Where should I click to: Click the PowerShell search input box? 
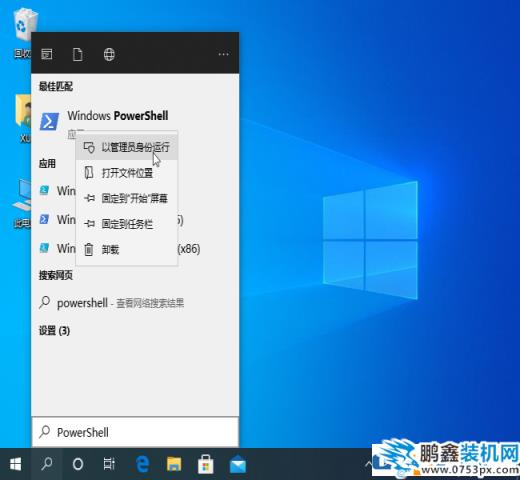pyautogui.click(x=135, y=432)
